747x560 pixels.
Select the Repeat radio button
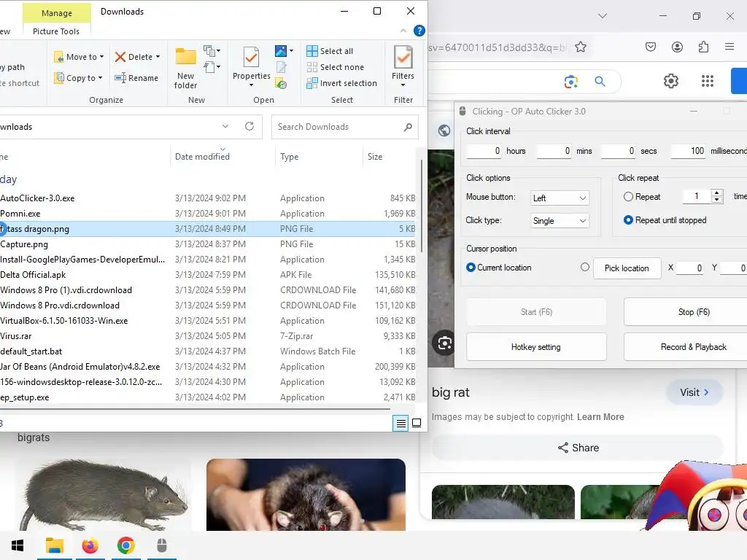pos(628,197)
